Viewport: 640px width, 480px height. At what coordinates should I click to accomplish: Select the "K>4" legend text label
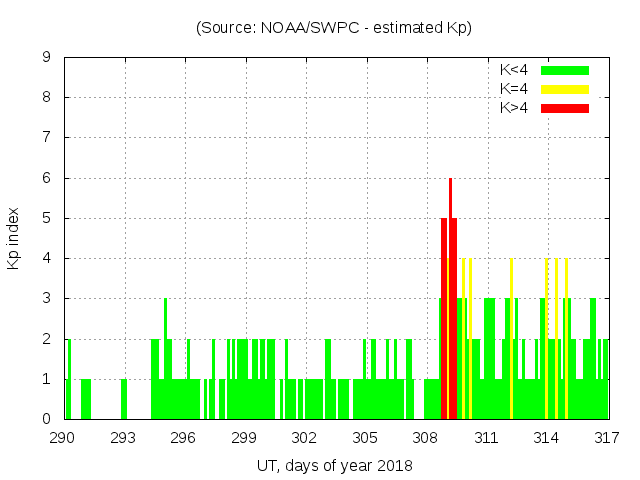tap(515, 107)
